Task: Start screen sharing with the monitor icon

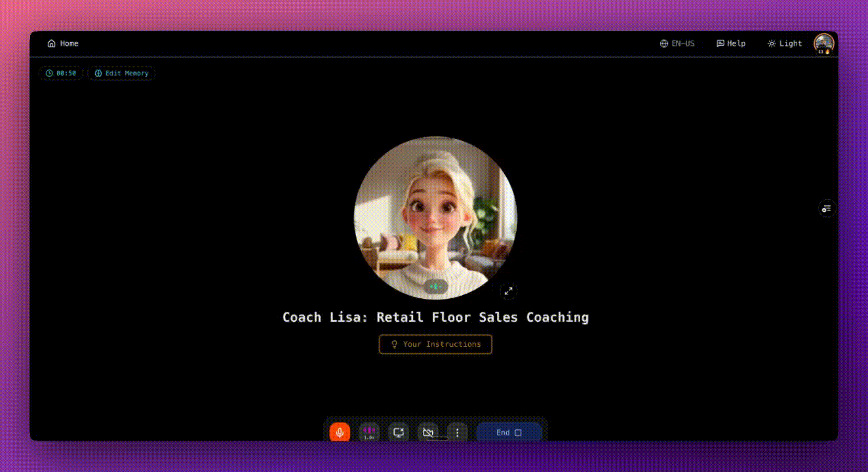Action: [398, 433]
